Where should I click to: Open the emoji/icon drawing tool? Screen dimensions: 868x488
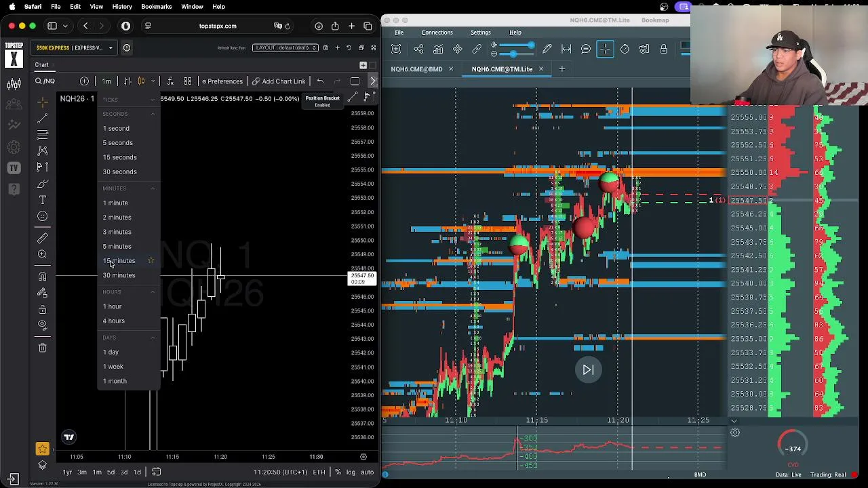coord(42,216)
